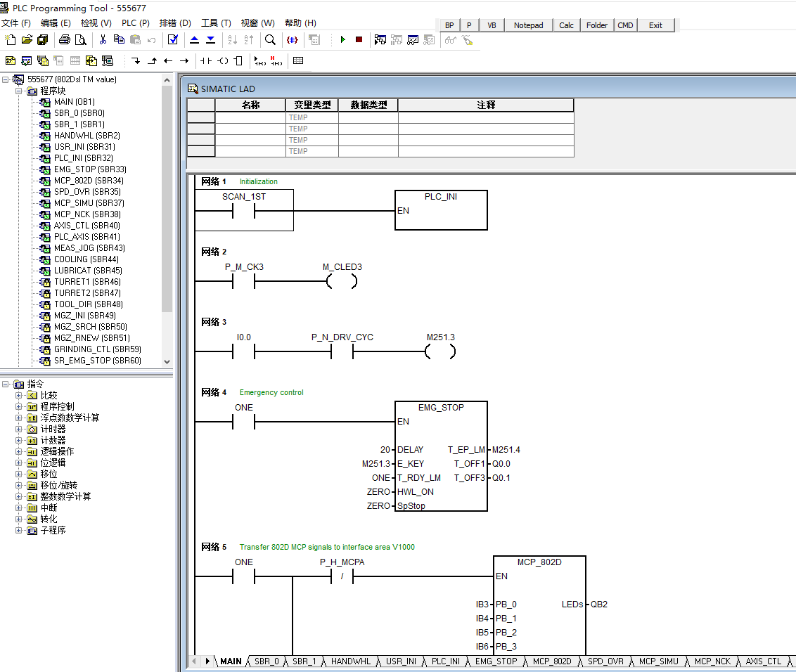The height and width of the screenshot is (672, 796).
Task: Switch to the EMG_STOP tab
Action: (x=496, y=661)
